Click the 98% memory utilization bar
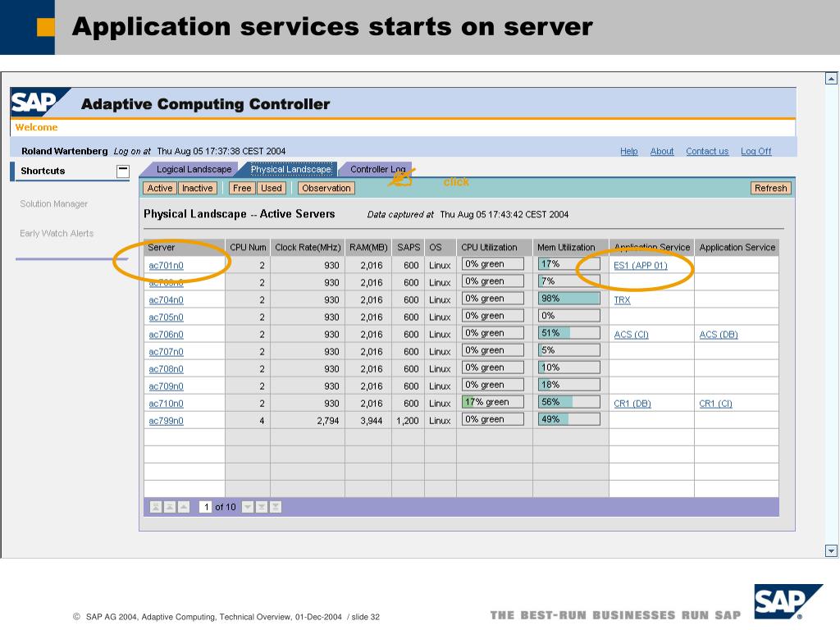Viewport: 840px width, 630px height. (x=569, y=299)
